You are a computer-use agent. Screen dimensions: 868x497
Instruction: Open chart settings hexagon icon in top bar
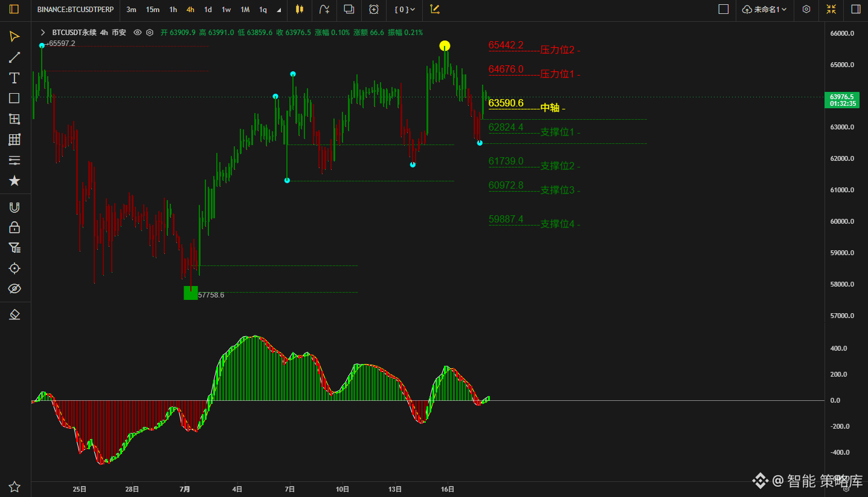tap(806, 9)
